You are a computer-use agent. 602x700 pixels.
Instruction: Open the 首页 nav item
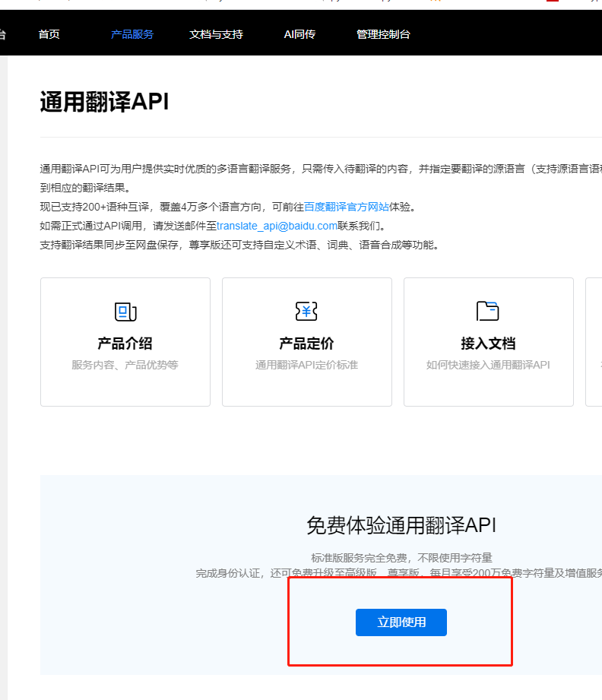coord(49,34)
